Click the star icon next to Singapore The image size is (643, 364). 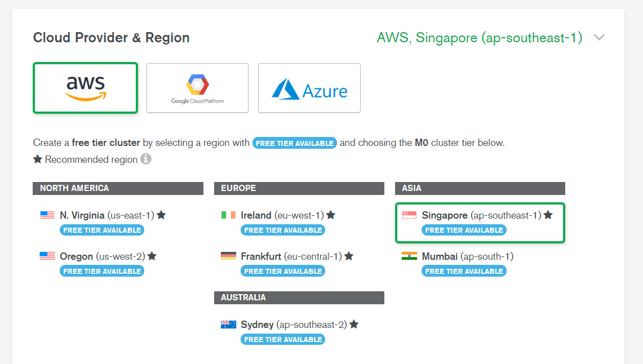[548, 215]
